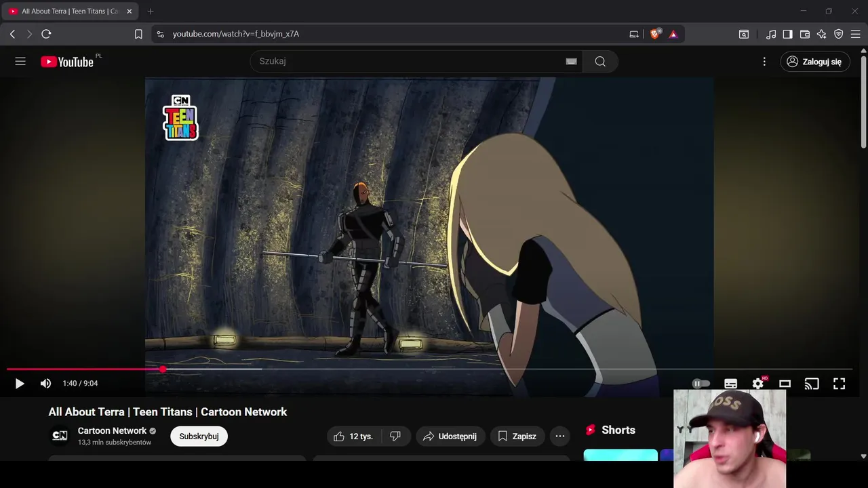View site information in address bar

160,34
